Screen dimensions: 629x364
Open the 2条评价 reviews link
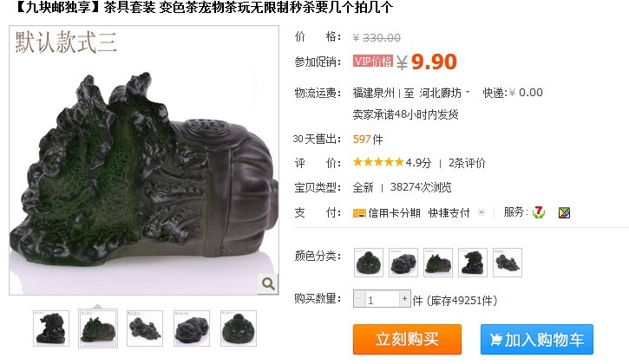pyautogui.click(x=467, y=163)
